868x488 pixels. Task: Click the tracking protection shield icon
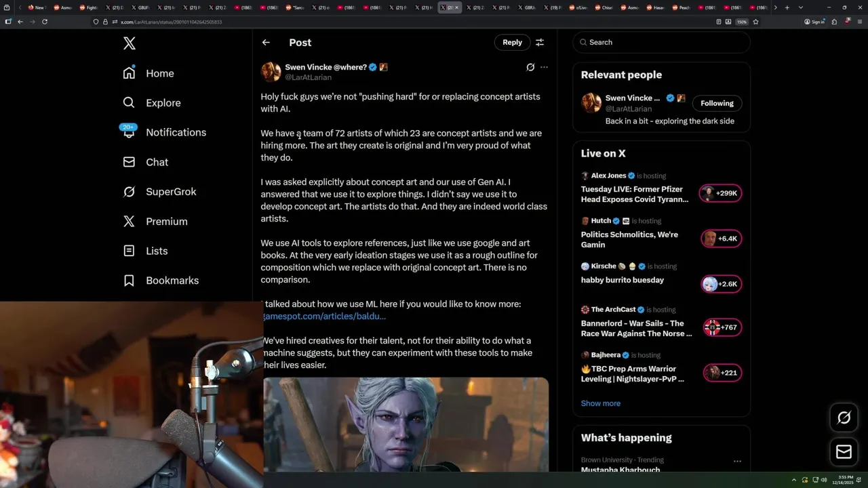(96, 22)
